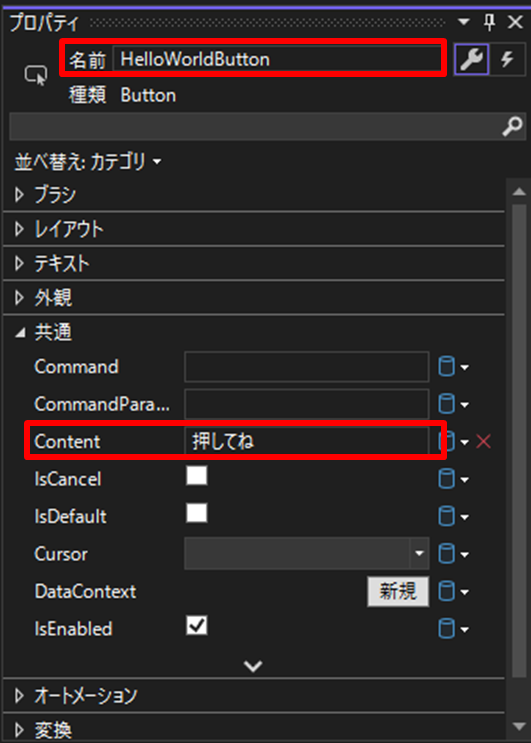
Task: Pin the Properties panel with pushpin
Action: click(x=489, y=22)
